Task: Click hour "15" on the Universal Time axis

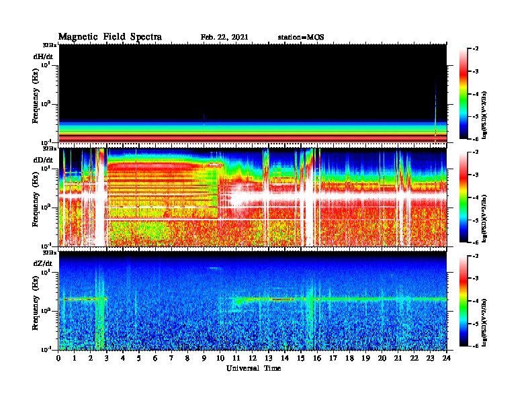Action: point(301,359)
